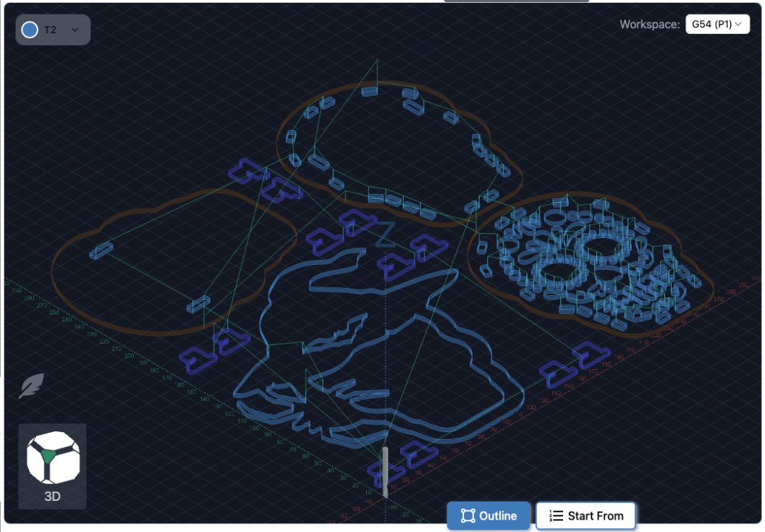Click the blue tool color circle
The height and width of the screenshot is (532, 765).
(30, 30)
